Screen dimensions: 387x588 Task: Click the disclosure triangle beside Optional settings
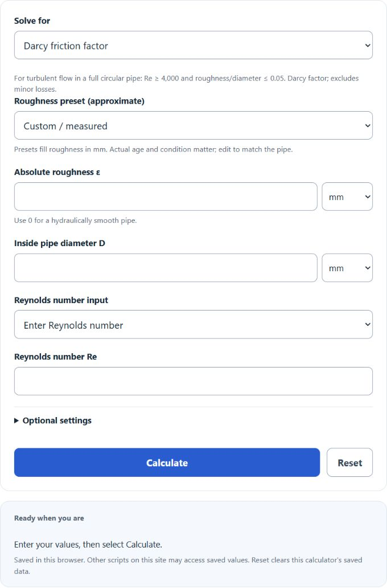pos(17,420)
